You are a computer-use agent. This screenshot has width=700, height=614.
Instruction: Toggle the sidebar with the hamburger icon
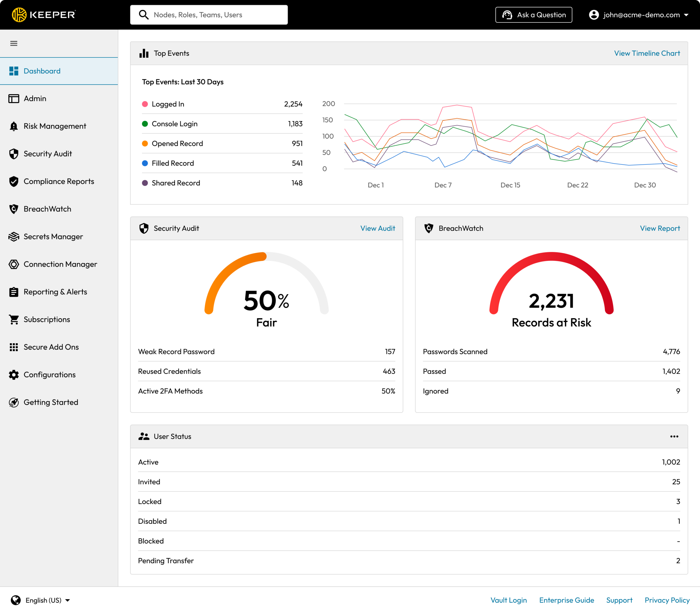coord(14,43)
